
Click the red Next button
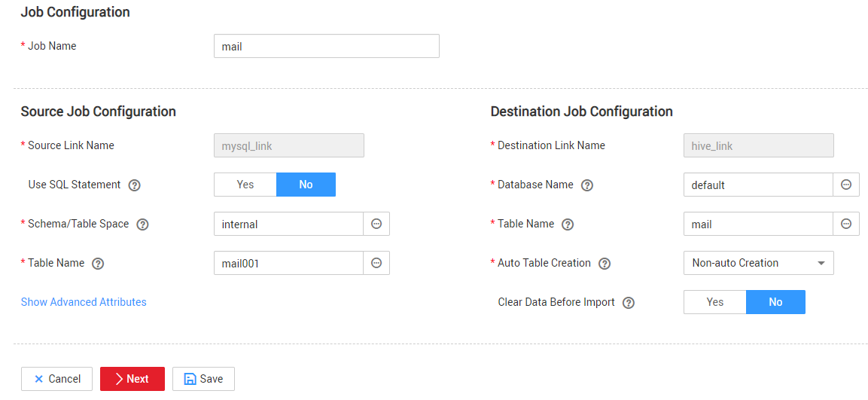point(132,379)
